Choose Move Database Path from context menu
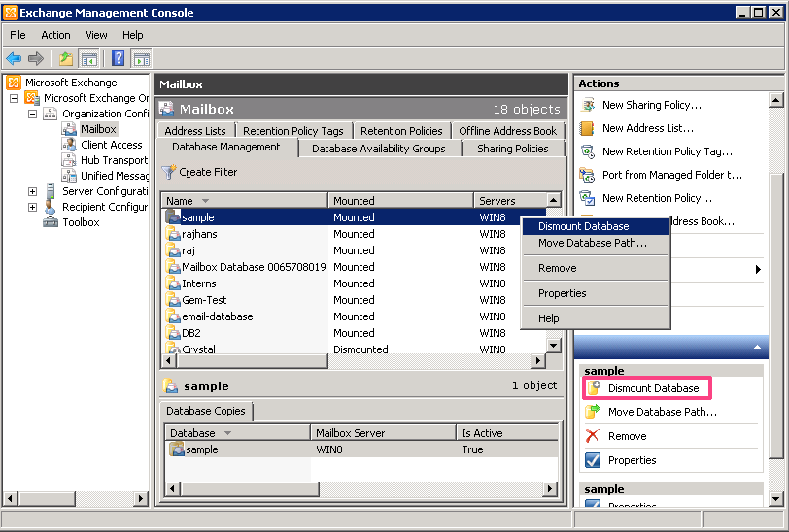 click(596, 243)
